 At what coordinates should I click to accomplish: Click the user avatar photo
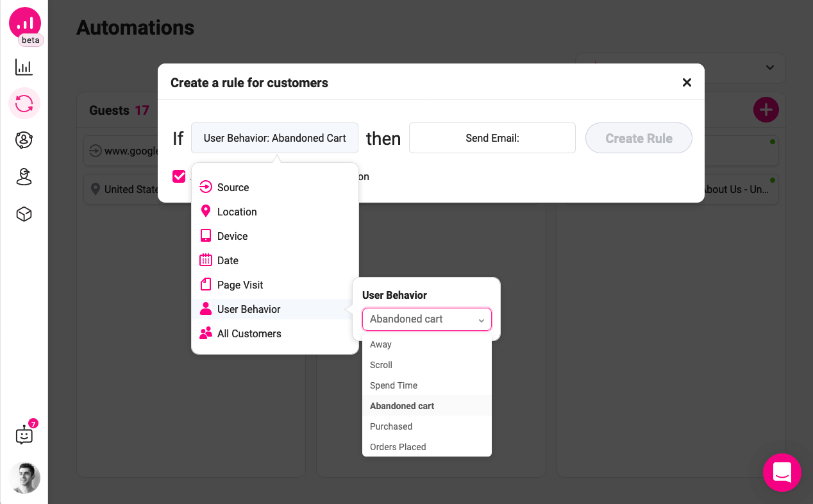[x=25, y=478]
